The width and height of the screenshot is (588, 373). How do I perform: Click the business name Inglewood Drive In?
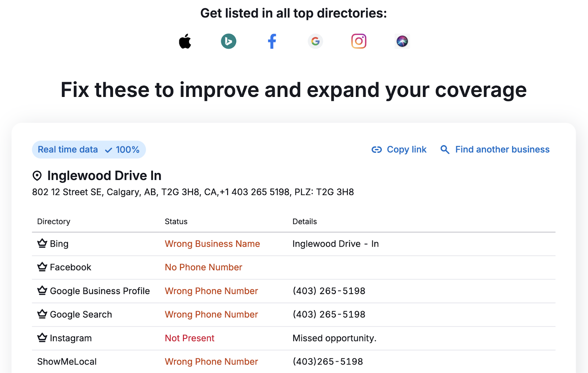pyautogui.click(x=104, y=175)
